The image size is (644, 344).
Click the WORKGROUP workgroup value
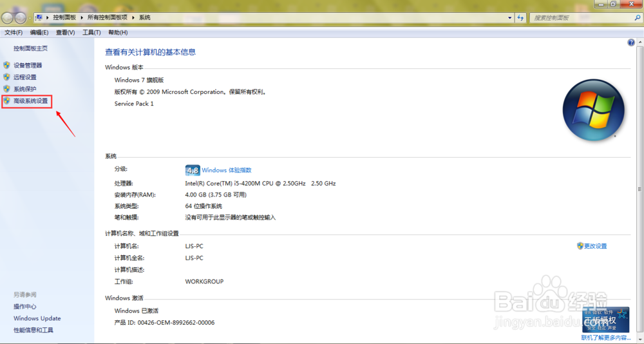(x=204, y=282)
